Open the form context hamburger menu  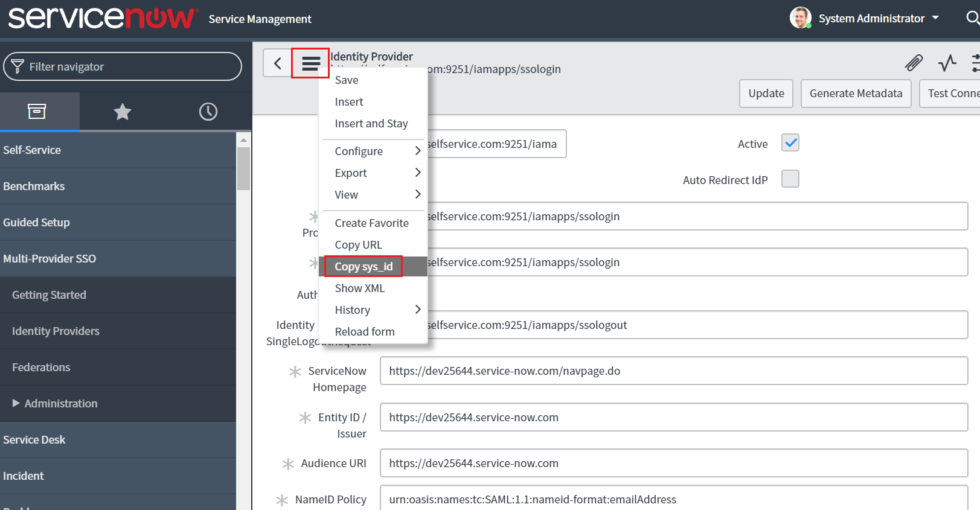(x=310, y=63)
